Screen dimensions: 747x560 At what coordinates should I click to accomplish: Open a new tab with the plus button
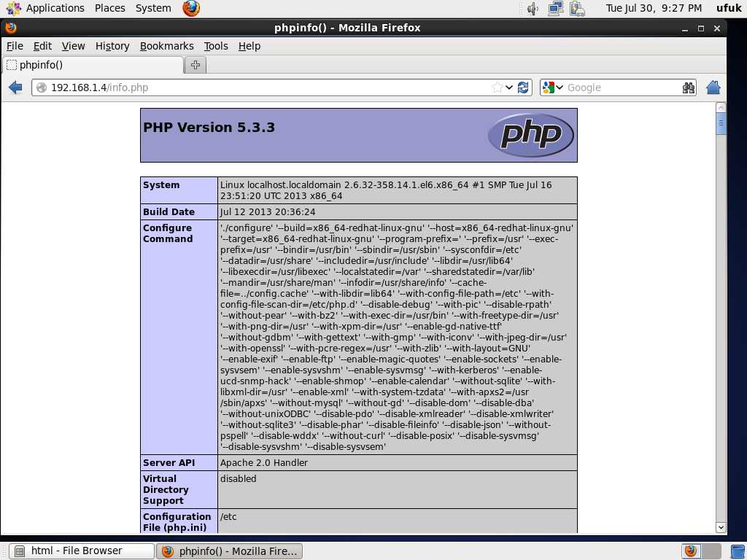click(x=195, y=64)
